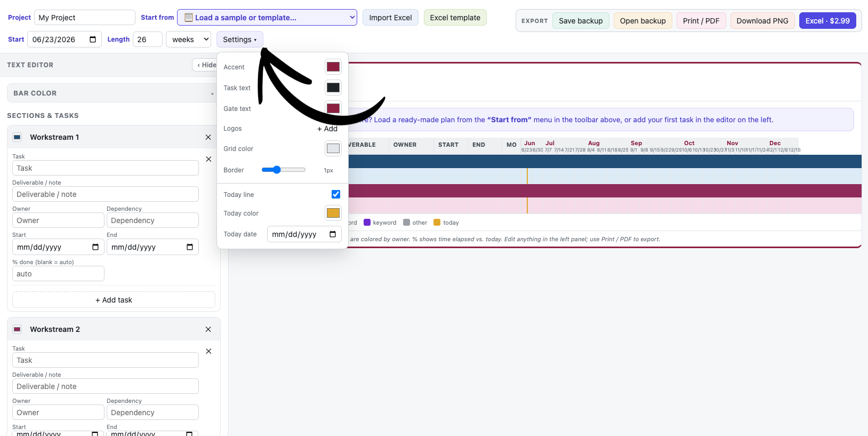Click the Length number field
Viewport: 868px width, 436px height.
tap(148, 39)
